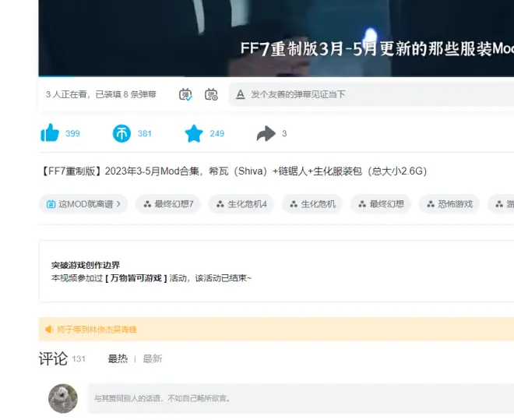This screenshot has width=514, height=420.
Task: Click the orange announcement banner text
Action: tap(96, 330)
